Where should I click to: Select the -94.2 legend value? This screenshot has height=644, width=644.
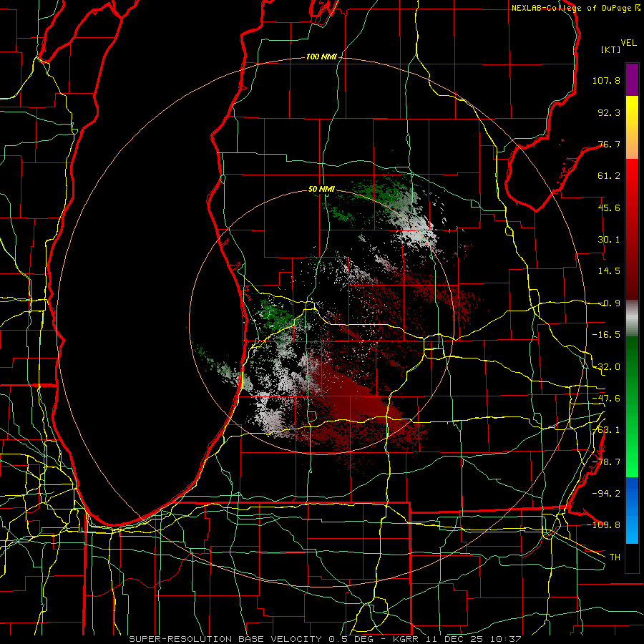click(x=606, y=493)
